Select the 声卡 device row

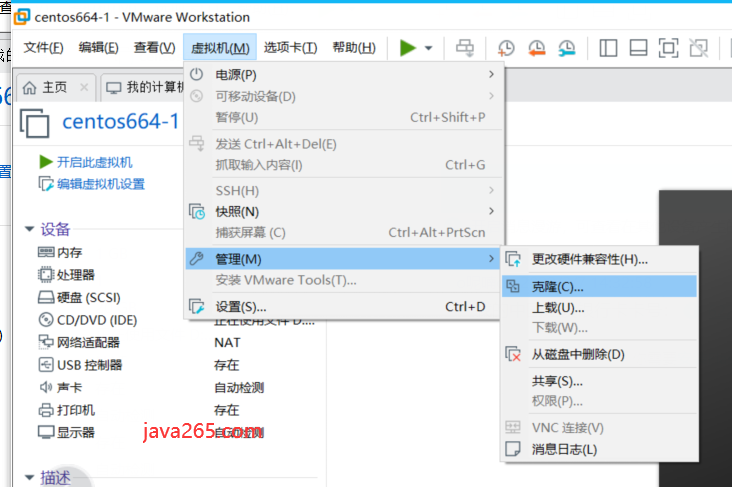coord(60,387)
